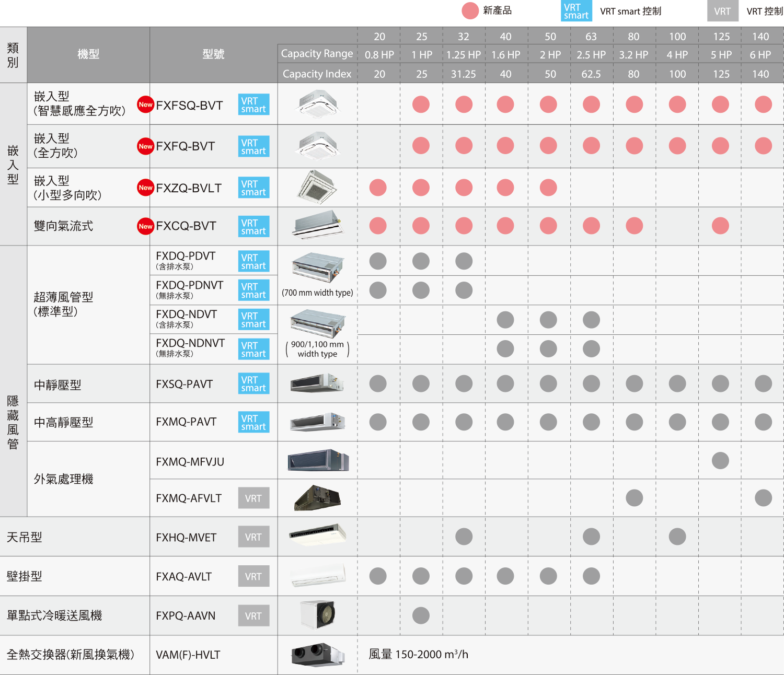Click the VRT smart badge next to FXZQ-BVLT
This screenshot has height=675, width=784.
[x=253, y=188]
